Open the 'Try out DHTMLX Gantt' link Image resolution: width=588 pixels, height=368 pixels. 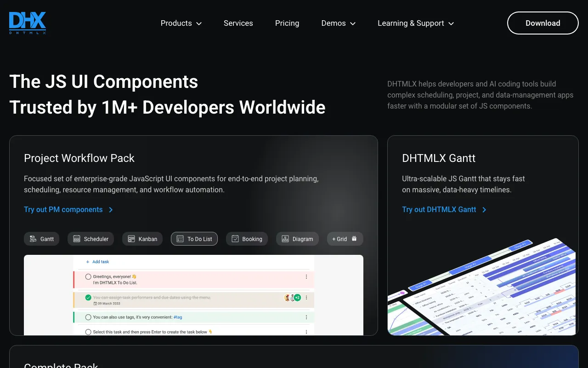click(444, 209)
